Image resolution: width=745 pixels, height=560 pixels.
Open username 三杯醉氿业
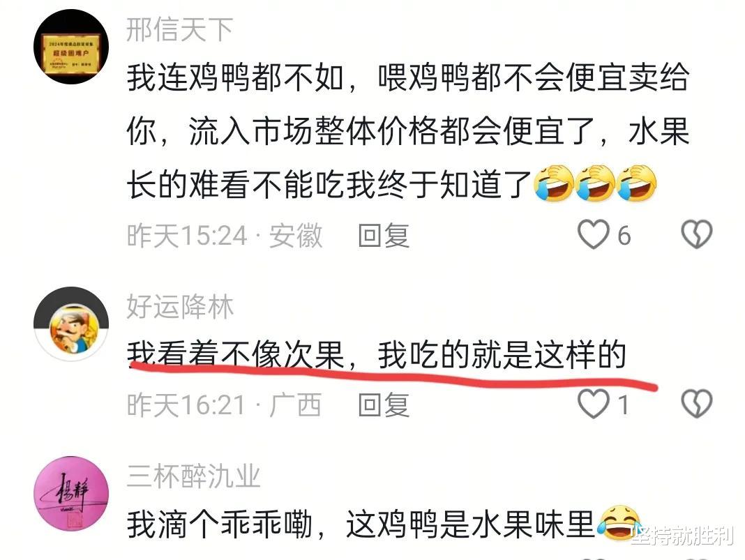coord(193,476)
